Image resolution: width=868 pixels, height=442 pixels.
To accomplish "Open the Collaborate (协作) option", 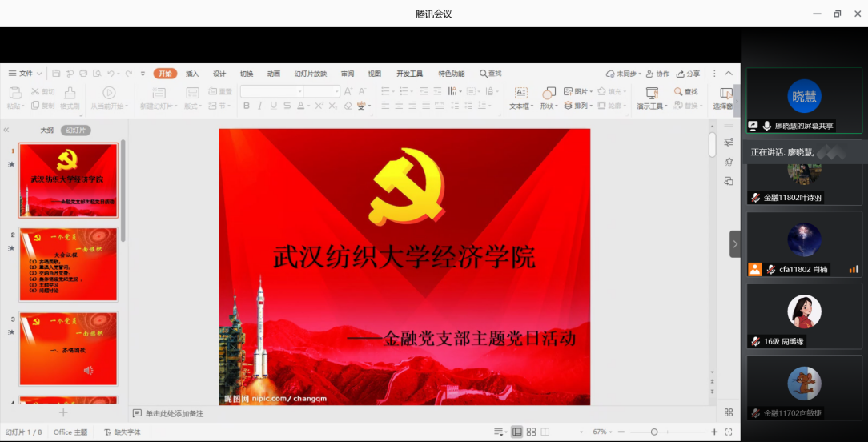I will [x=658, y=74].
